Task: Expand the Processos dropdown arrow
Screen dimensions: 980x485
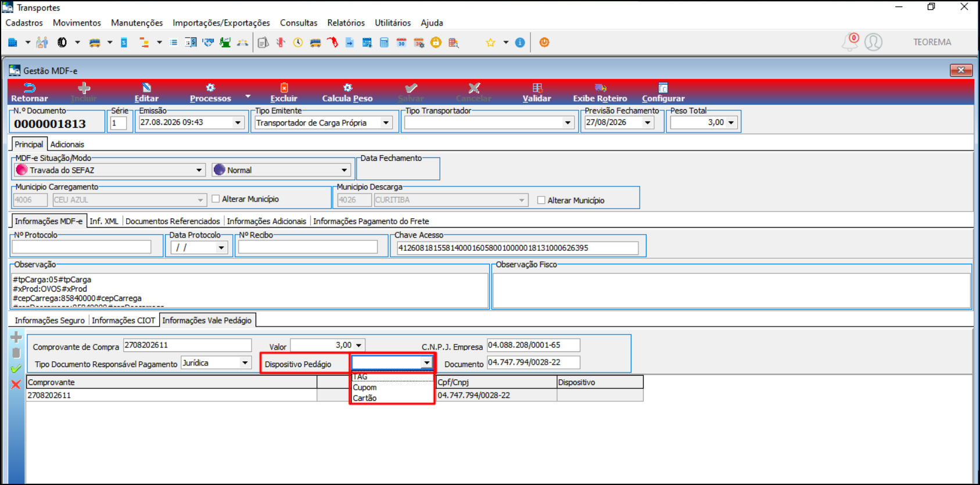Action: coord(248,96)
